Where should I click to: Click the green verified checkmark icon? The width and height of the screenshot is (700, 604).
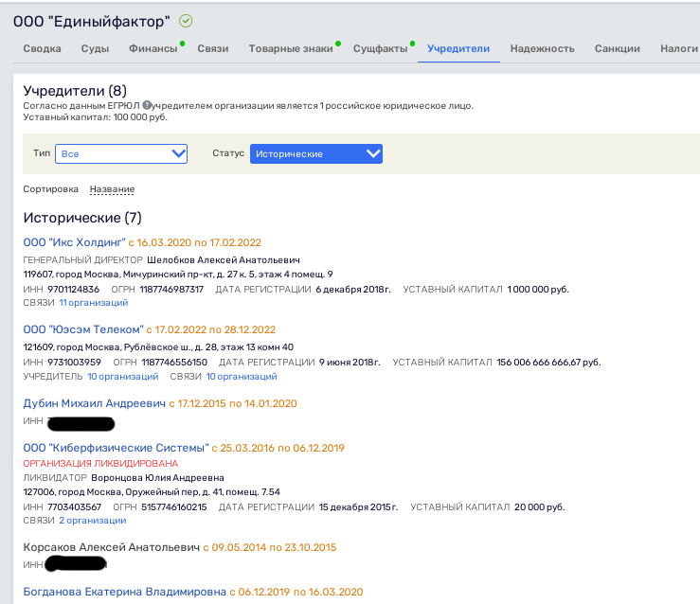tap(186, 21)
